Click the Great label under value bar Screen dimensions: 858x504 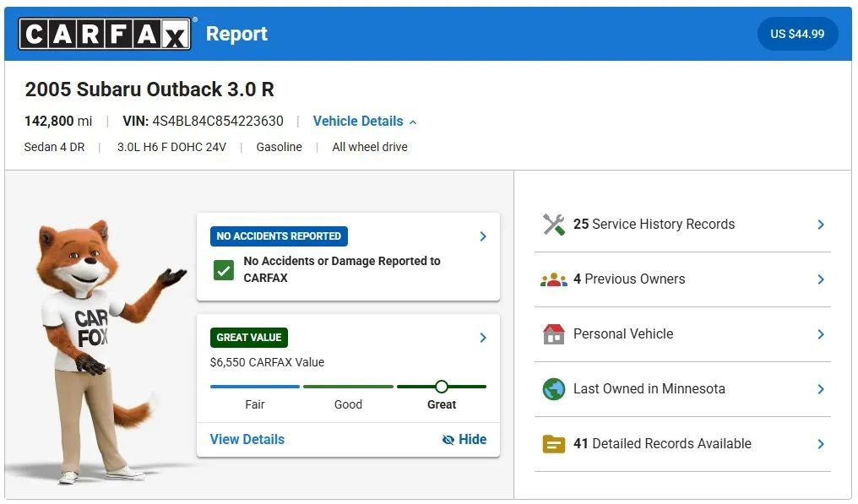[x=442, y=405]
